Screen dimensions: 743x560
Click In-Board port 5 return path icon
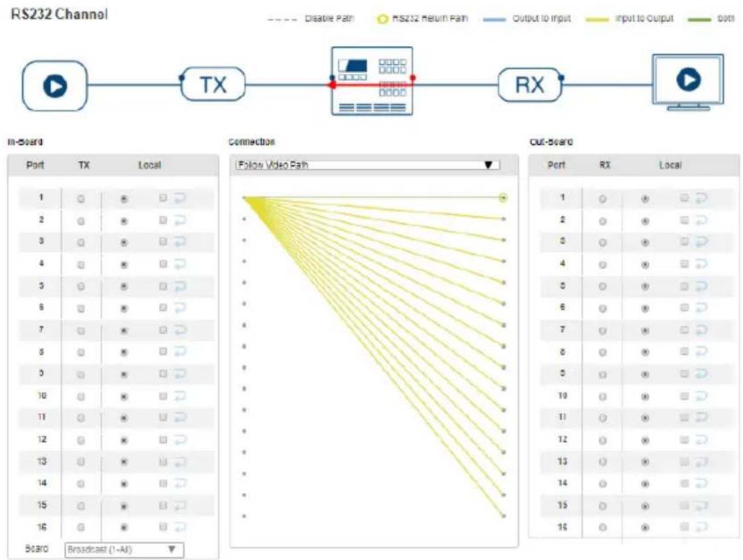179,286
